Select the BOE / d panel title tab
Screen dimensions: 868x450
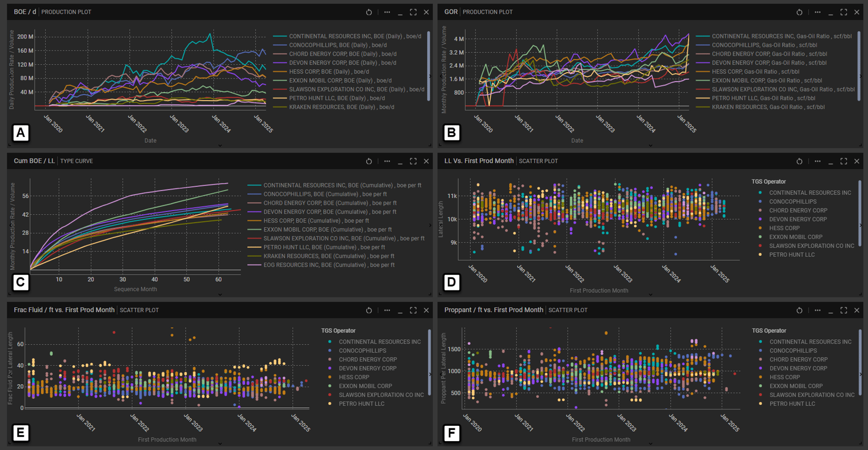25,12
